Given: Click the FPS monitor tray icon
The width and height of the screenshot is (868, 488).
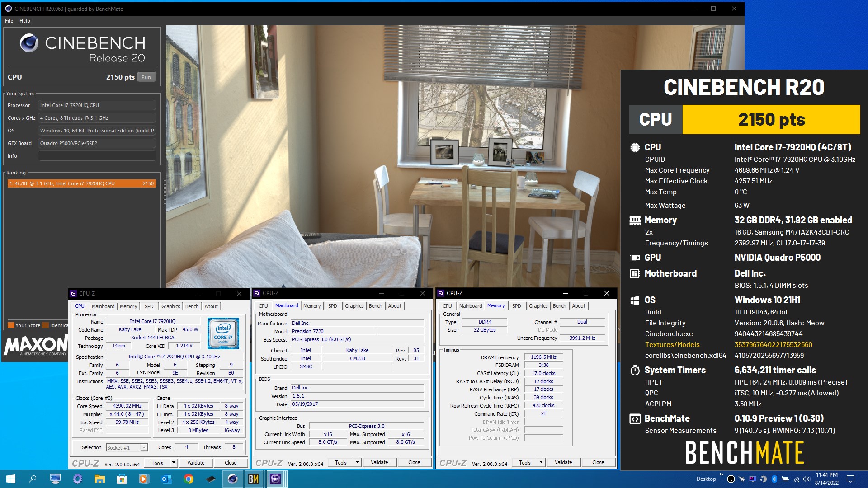Looking at the screenshot, I should tap(752, 479).
